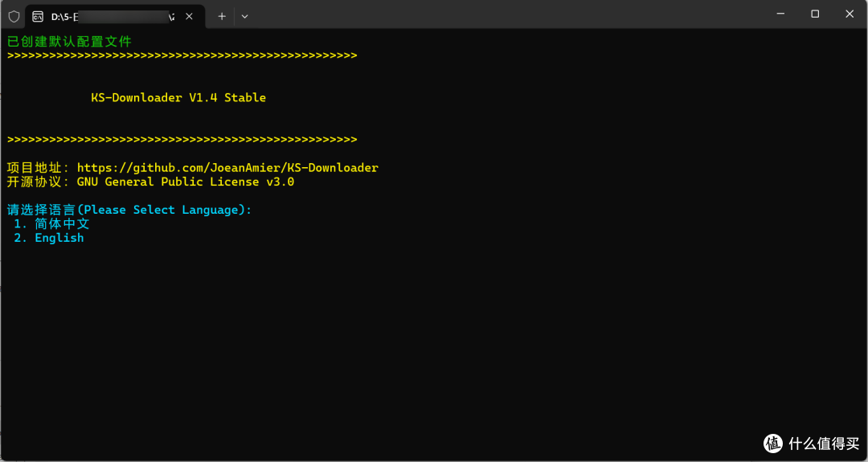Viewport: 868px width, 462px height.
Task: Click the GNU General Public License v3.0 text
Action: (186, 182)
